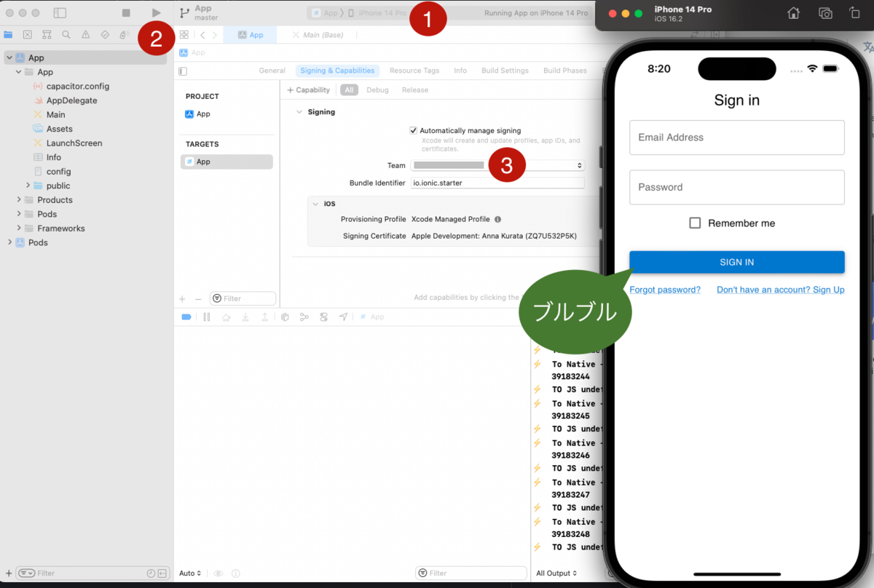Toggle recent files filter clock icon
This screenshot has height=588, width=874.
tap(151, 573)
